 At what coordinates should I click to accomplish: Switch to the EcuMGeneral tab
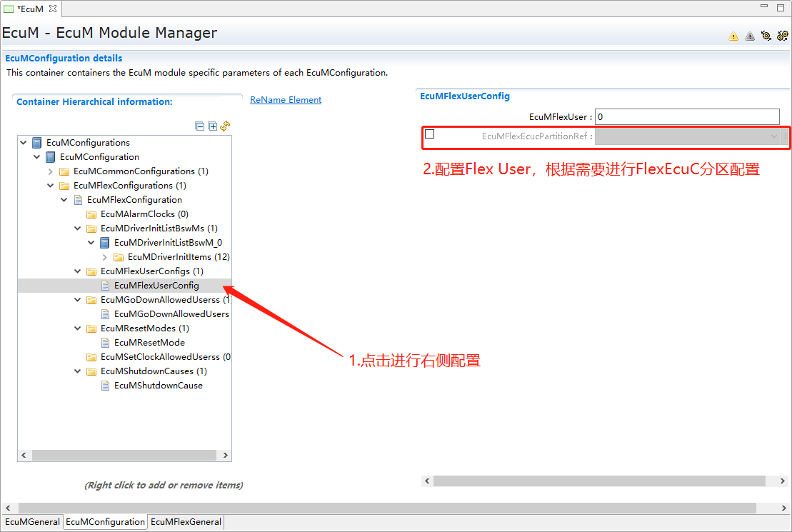pos(32,522)
